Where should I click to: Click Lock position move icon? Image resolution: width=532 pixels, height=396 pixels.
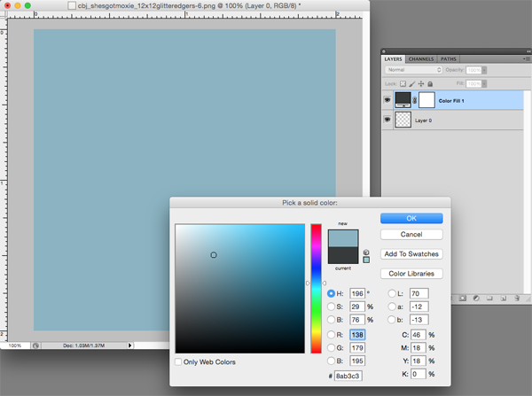point(420,84)
